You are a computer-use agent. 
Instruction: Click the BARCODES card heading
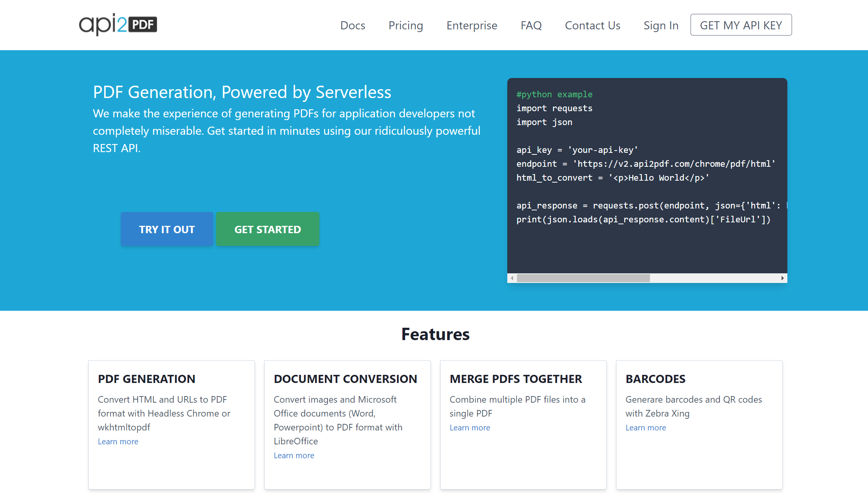[655, 379]
